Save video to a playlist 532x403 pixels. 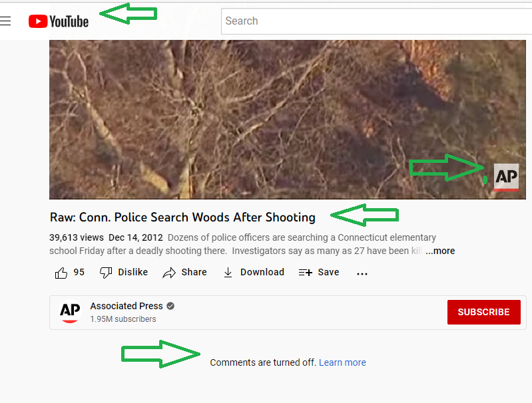point(319,272)
